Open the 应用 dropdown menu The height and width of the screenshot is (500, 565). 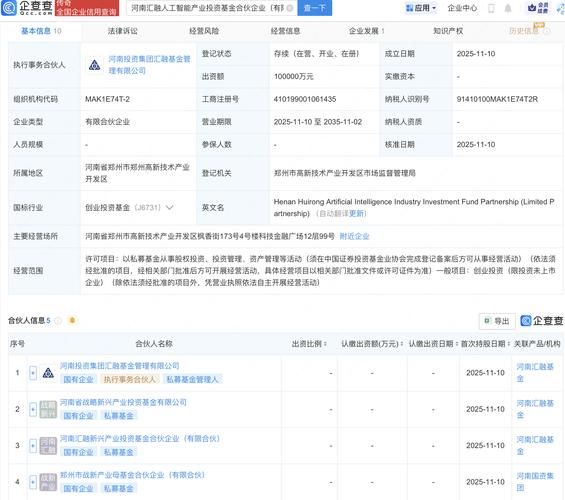pos(421,8)
